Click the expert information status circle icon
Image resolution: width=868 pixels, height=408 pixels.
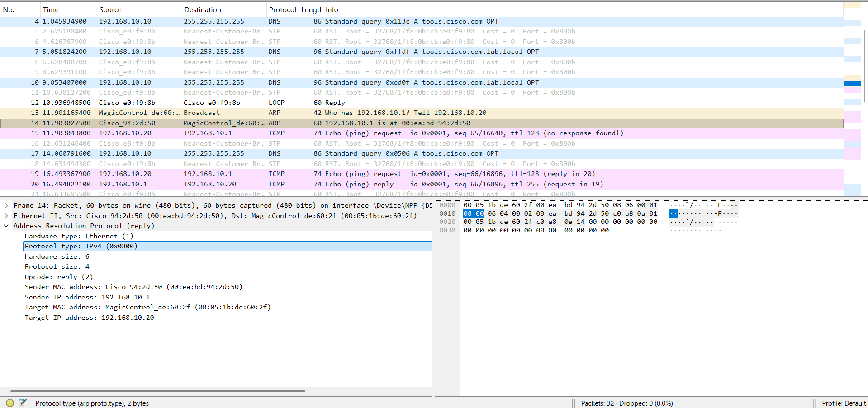click(x=10, y=403)
